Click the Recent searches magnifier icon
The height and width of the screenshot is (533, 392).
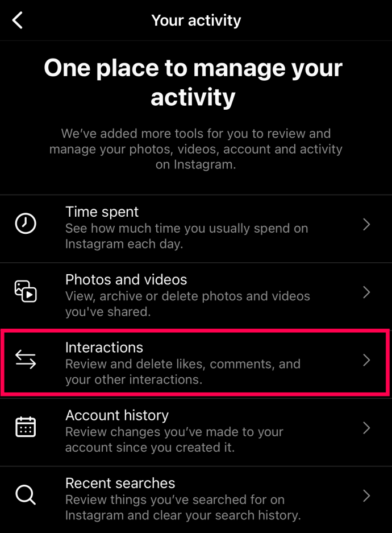(26, 495)
